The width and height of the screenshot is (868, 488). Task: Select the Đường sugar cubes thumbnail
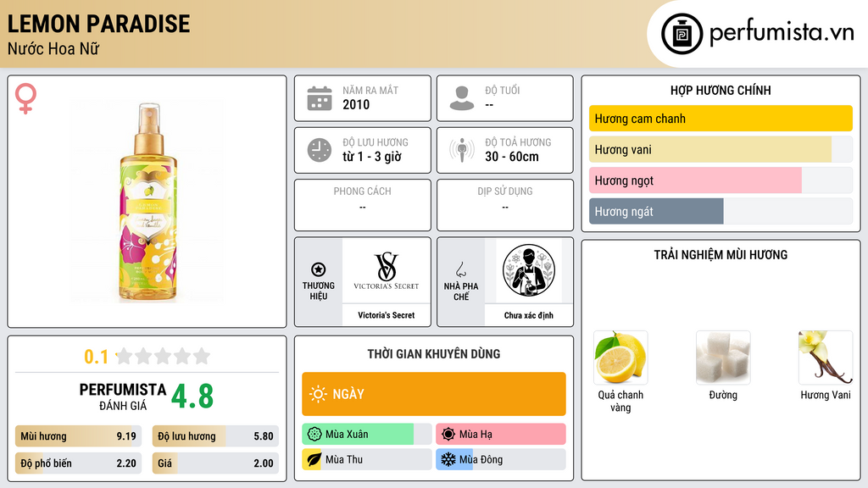pyautogui.click(x=723, y=358)
